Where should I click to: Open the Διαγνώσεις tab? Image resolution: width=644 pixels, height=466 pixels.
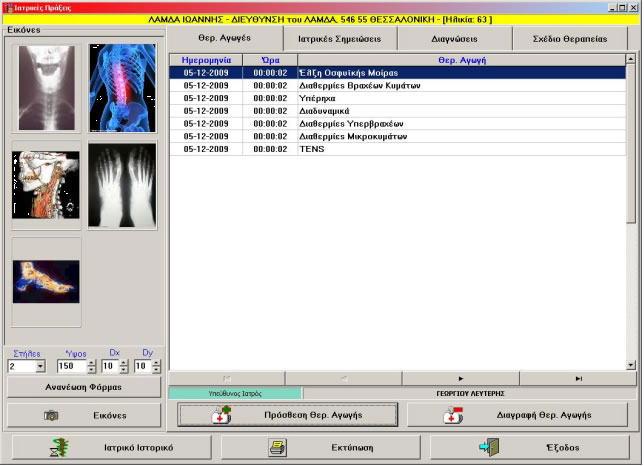coord(455,39)
